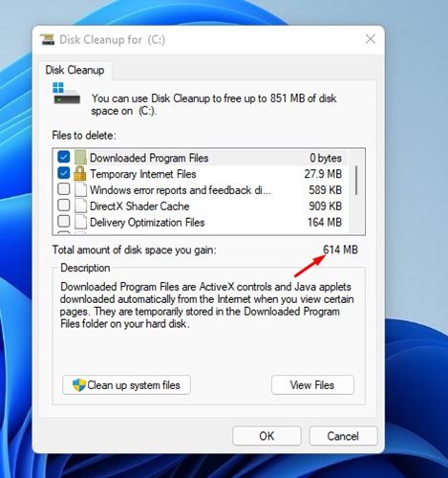
Task: Click the Downloaded Program Files folder icon
Action: pos(80,158)
